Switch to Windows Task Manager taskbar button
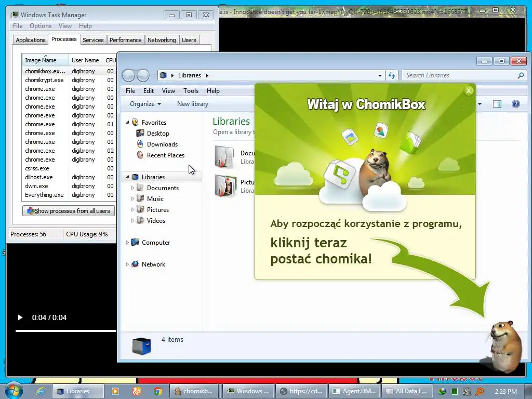 tap(248, 391)
